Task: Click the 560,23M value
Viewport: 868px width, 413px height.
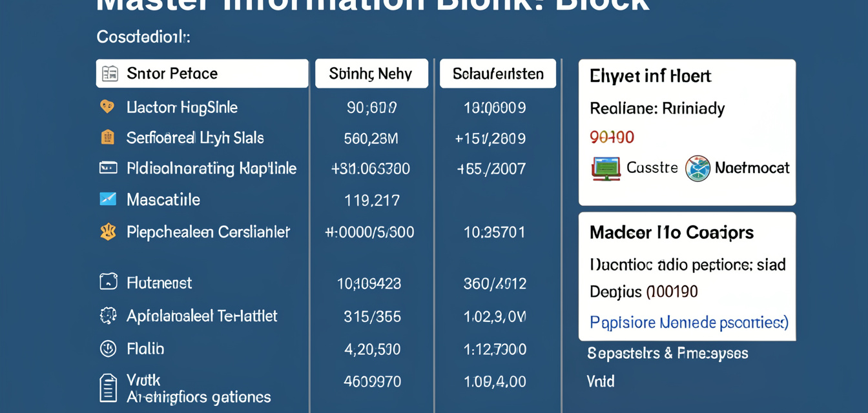Action: point(372,138)
